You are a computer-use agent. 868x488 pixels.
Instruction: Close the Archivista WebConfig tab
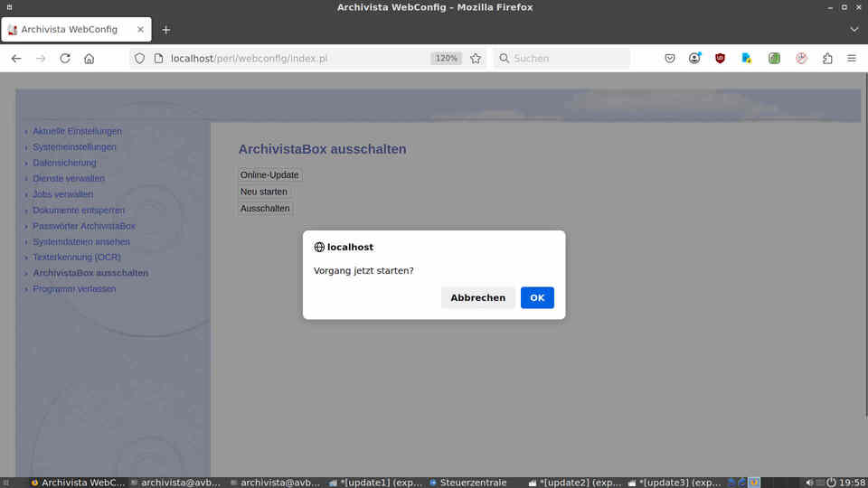coord(141,29)
